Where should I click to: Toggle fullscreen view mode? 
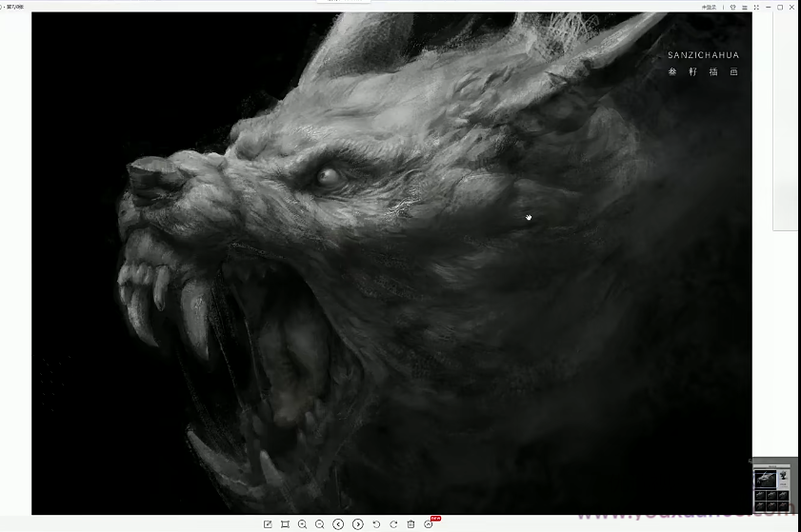[x=755, y=7]
